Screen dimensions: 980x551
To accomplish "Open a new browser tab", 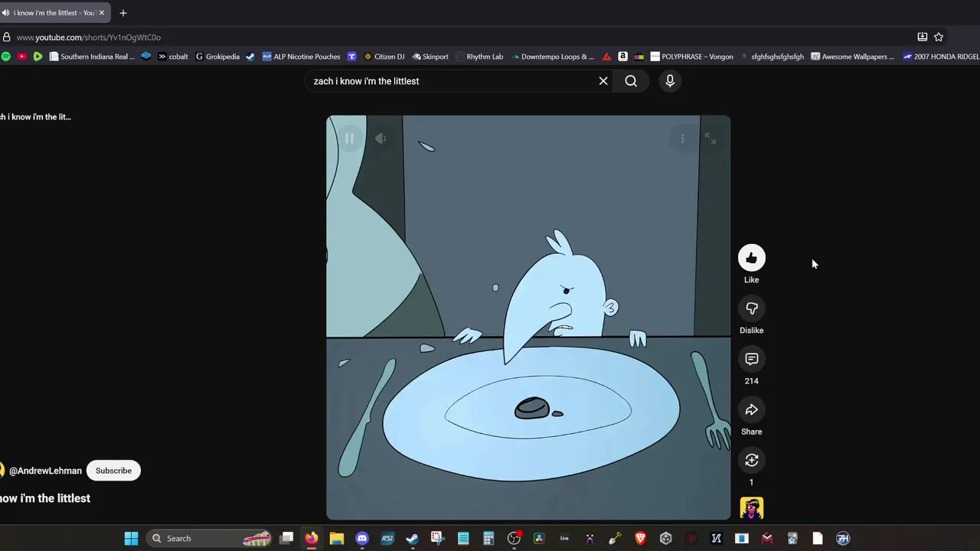I will pos(122,13).
